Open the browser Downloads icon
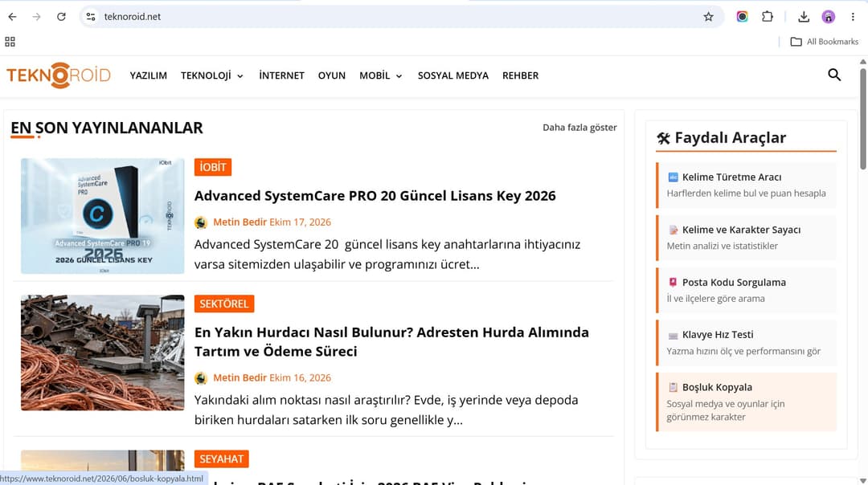The image size is (868, 485). [x=804, y=17]
